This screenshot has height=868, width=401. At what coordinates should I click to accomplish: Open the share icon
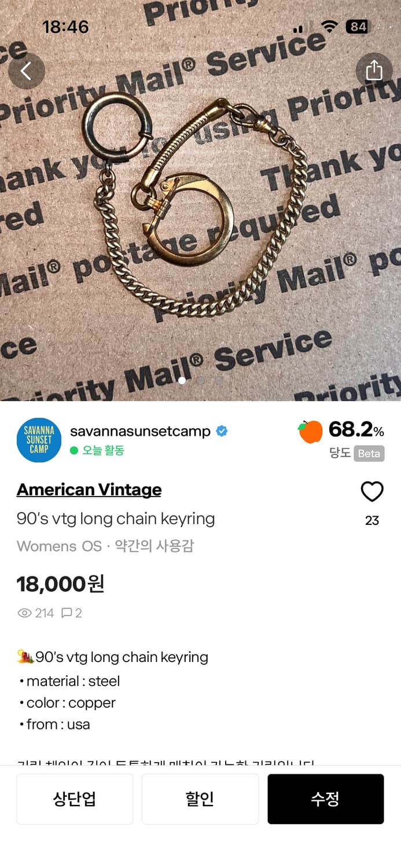(374, 71)
